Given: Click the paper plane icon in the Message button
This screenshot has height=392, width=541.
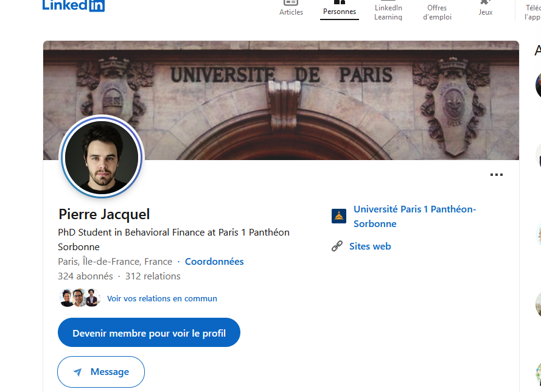Looking at the screenshot, I should tap(78, 372).
